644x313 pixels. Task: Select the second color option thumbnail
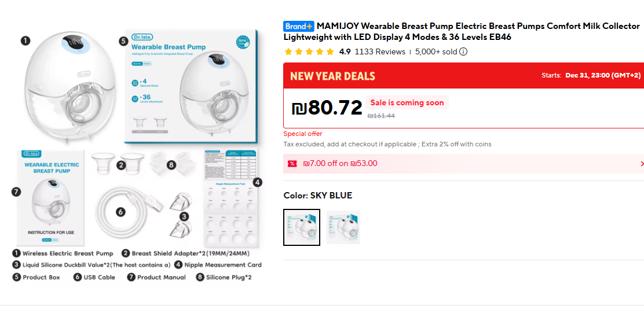pyautogui.click(x=343, y=227)
